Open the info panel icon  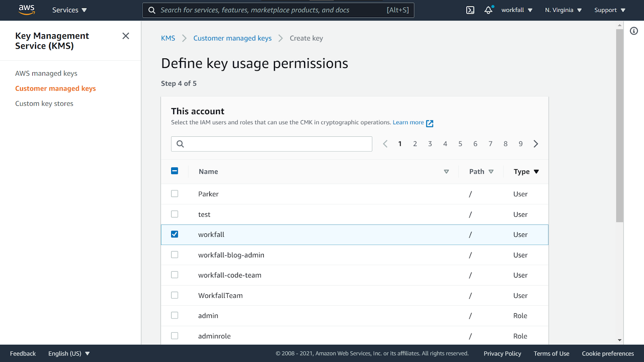click(634, 31)
